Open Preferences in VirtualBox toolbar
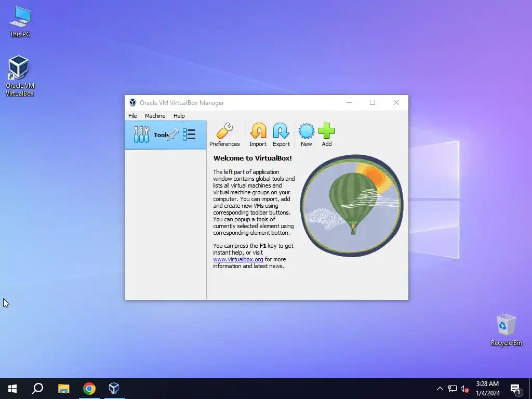Screen dimensions: 532x399 [224, 135]
